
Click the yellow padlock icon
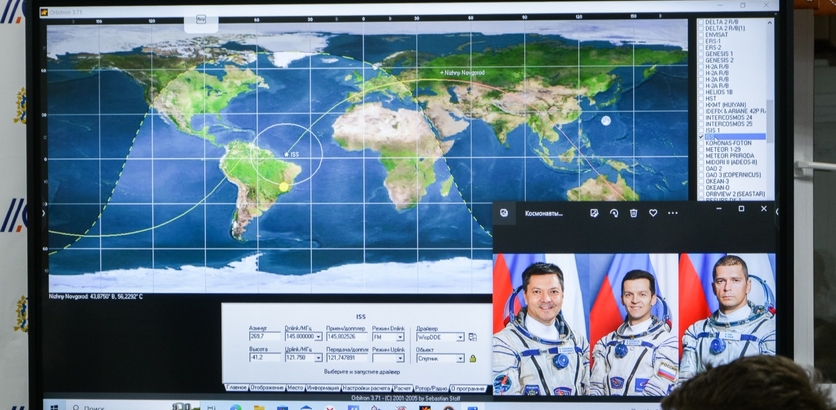tap(473, 358)
